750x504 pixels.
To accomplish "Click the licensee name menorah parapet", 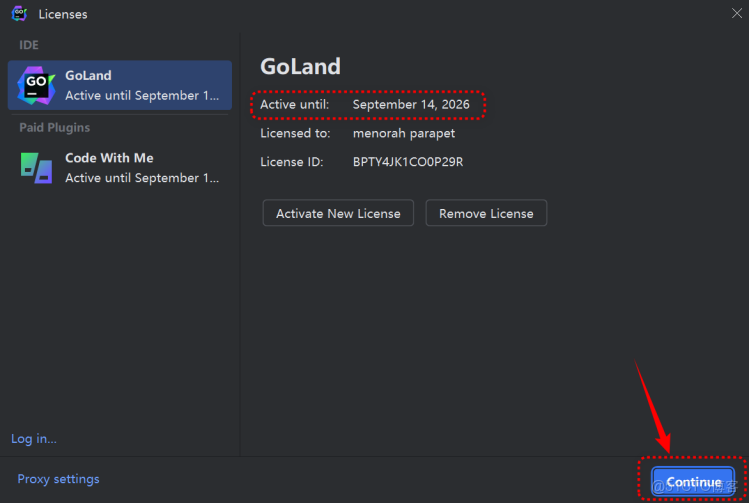I will 404,133.
